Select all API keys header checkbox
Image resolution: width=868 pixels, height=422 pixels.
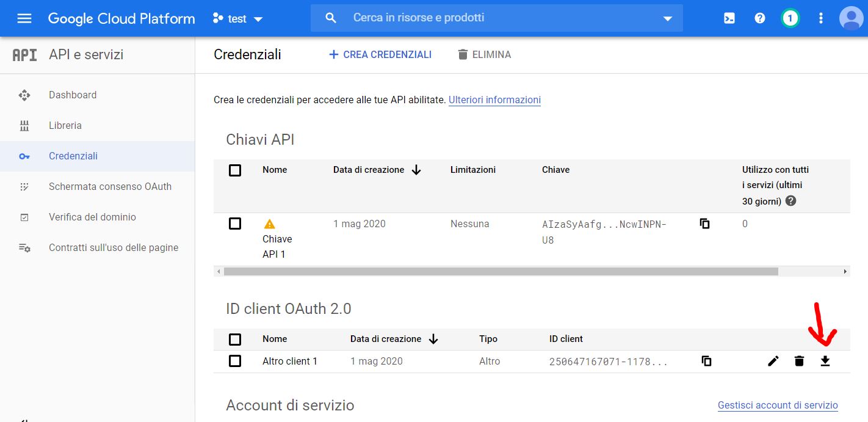point(235,170)
